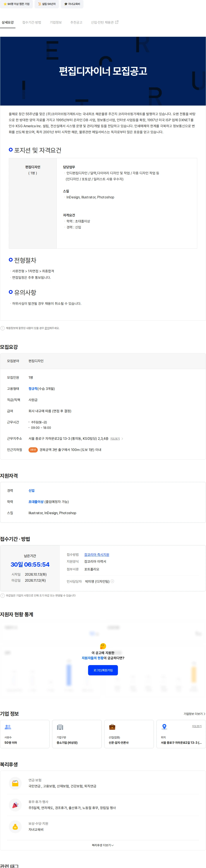The height and width of the screenshot is (868, 206).
Task: Click the 위치 map pin icon
Action: [164, 727]
